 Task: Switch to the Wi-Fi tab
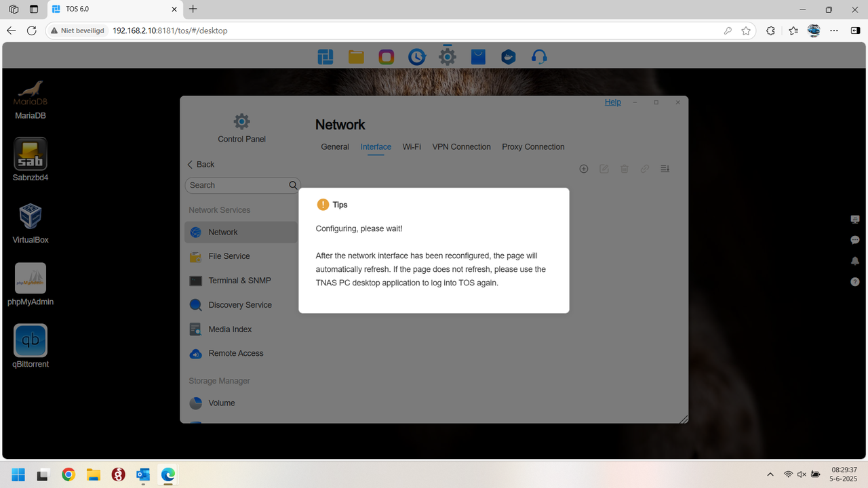tap(412, 146)
